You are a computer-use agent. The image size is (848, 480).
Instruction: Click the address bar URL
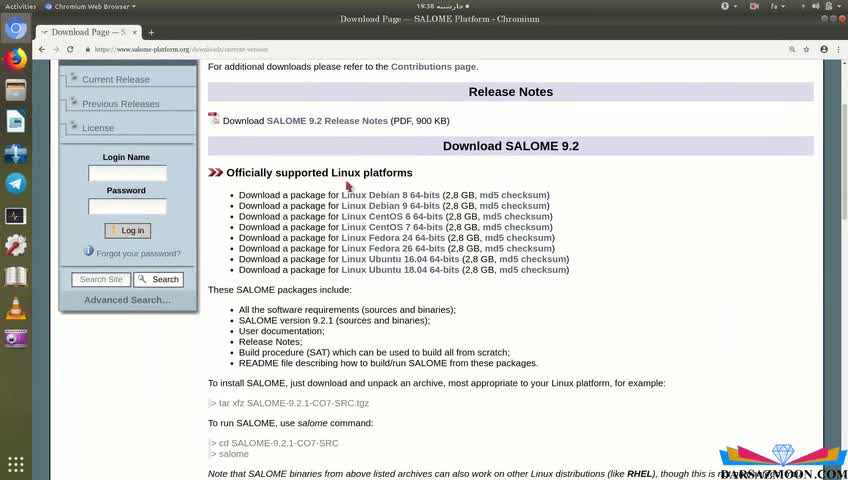(181, 49)
